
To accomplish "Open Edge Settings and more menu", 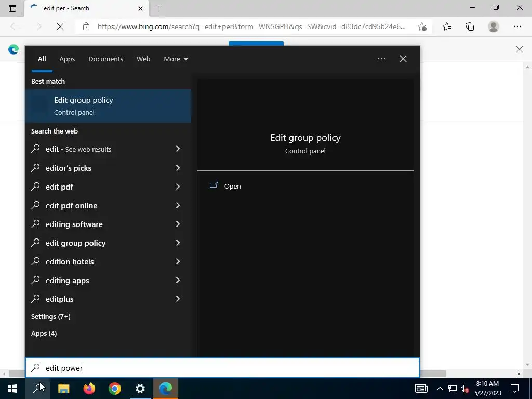I will click(517, 26).
